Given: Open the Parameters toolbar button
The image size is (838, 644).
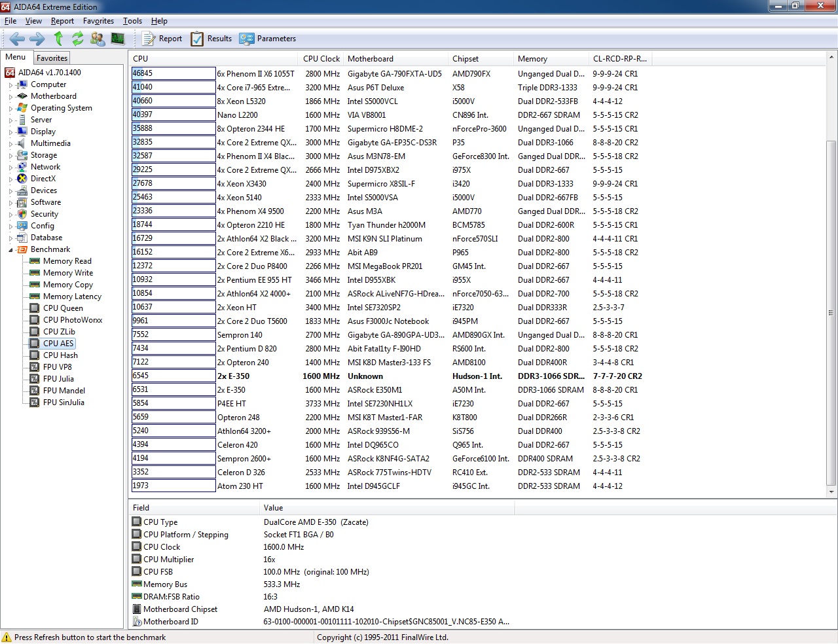Looking at the screenshot, I should click(x=268, y=39).
